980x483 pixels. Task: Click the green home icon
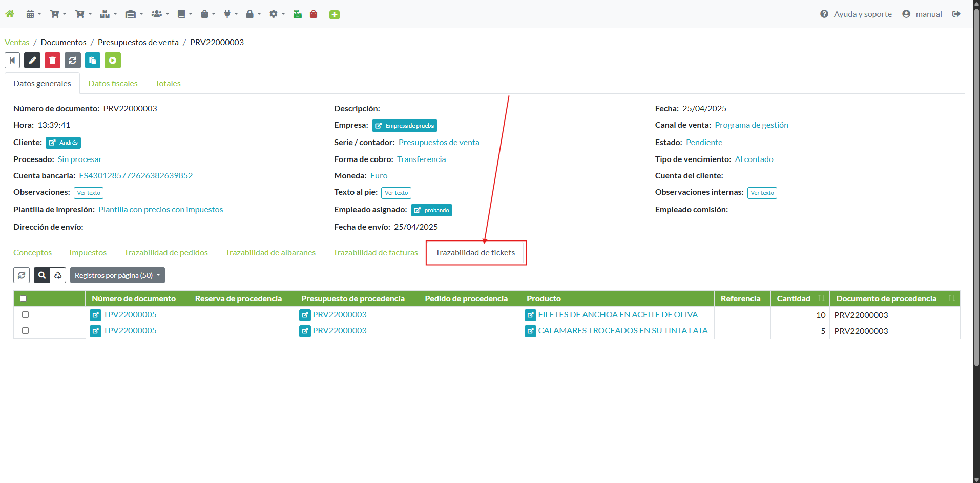pyautogui.click(x=10, y=14)
